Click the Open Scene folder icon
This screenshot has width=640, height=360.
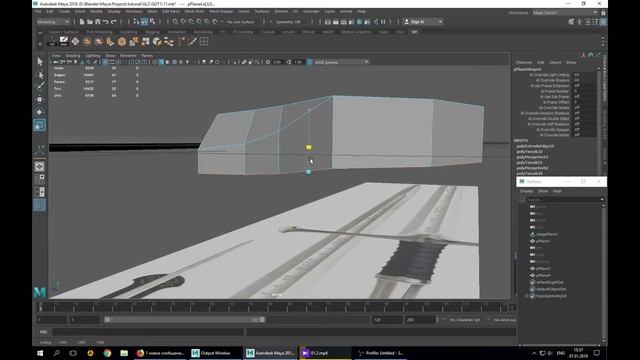tap(90, 22)
